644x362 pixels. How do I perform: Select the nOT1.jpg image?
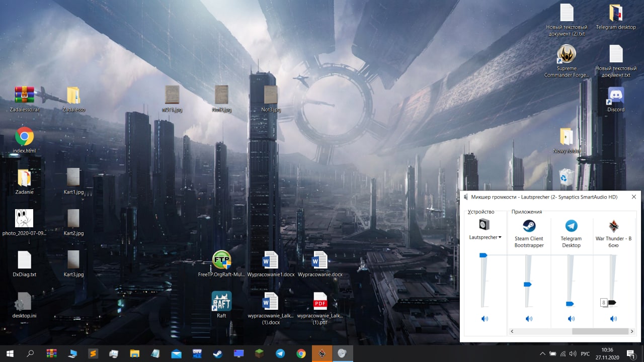172,99
